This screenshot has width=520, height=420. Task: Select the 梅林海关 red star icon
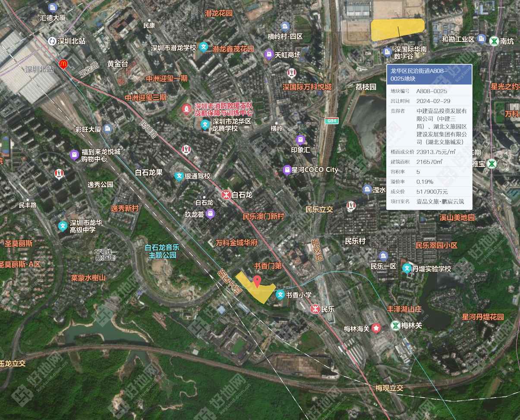tap(376, 329)
